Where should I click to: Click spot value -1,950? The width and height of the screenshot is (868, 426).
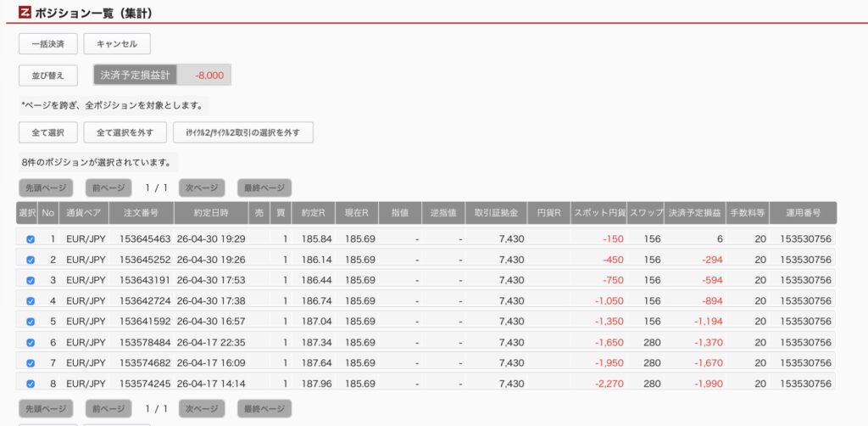[609, 363]
